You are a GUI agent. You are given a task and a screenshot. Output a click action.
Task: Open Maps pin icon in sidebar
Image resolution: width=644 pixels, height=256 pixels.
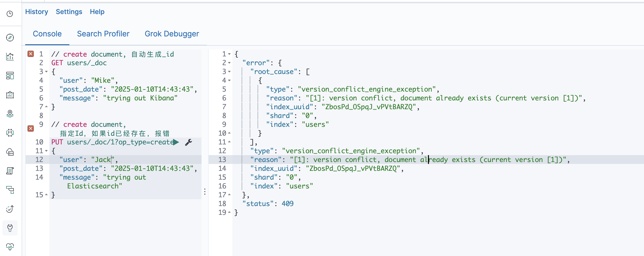click(10, 114)
